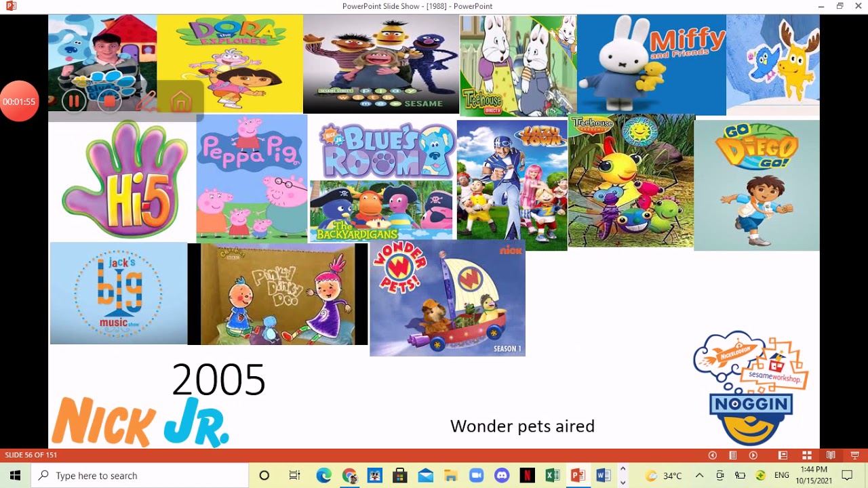Image resolution: width=868 pixels, height=488 pixels.
Task: Click the Max and Ruby picture
Action: [518, 66]
